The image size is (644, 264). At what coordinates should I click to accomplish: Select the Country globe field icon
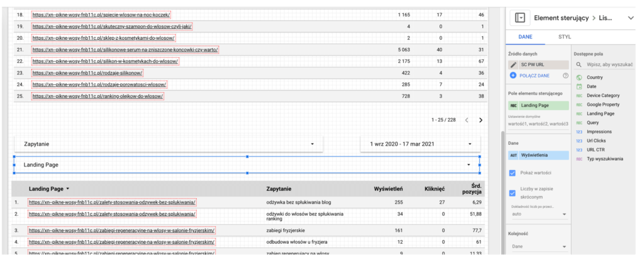click(x=579, y=77)
